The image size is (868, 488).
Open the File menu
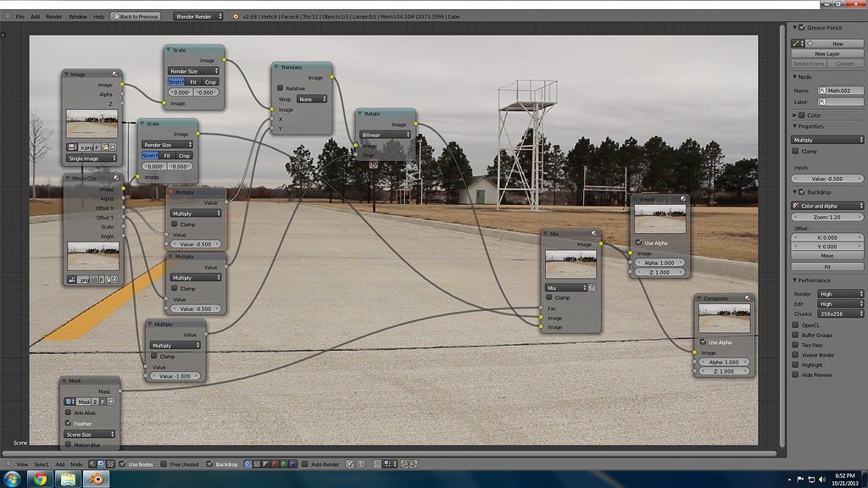tap(20, 17)
